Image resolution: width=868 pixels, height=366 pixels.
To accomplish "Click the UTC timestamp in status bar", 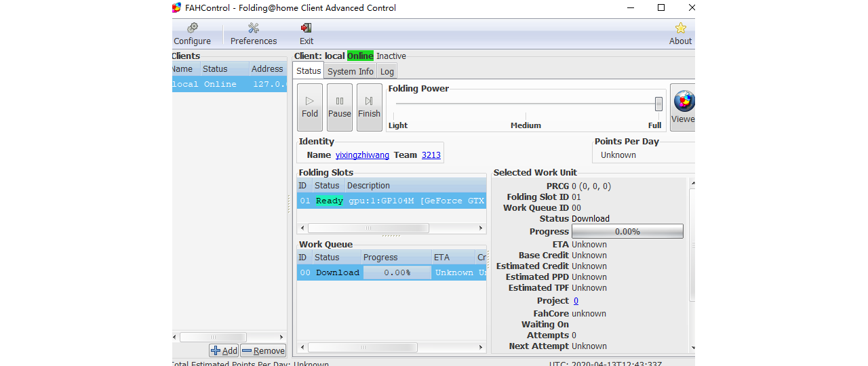I will click(606, 364).
